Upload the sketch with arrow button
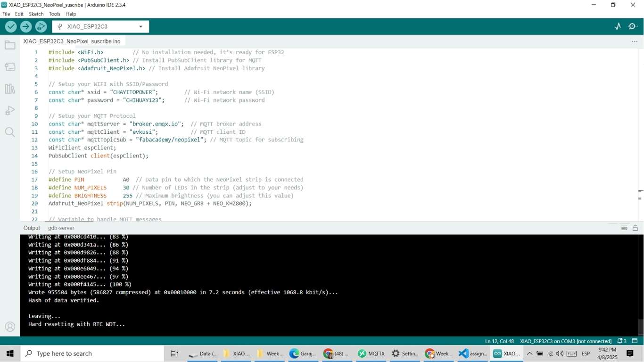 pyautogui.click(x=26, y=27)
